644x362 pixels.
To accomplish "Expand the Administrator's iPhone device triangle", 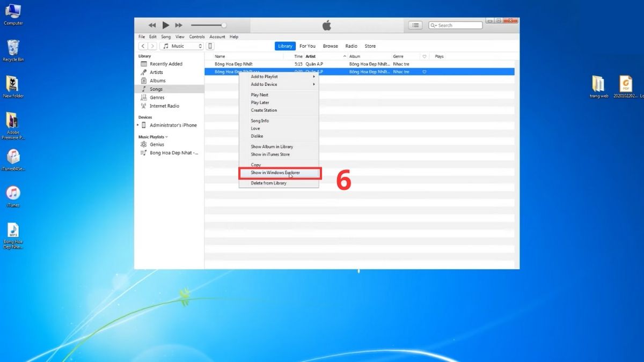I will (138, 125).
